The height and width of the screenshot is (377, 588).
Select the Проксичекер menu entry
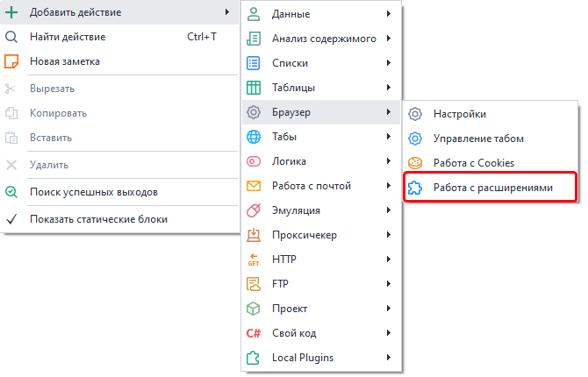305,235
